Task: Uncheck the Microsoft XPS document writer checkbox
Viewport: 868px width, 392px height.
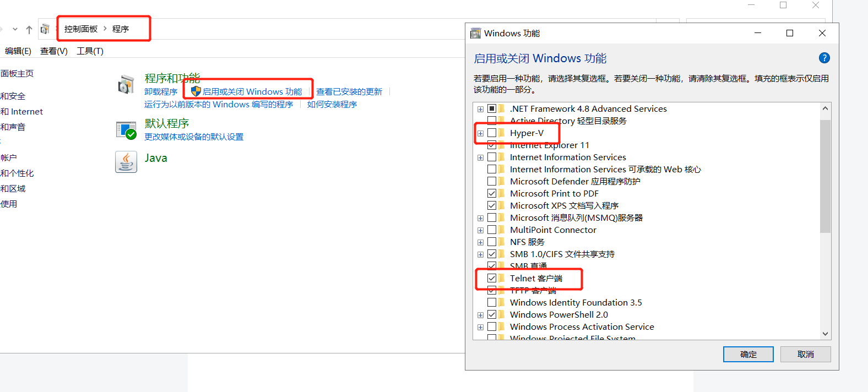Action: point(492,205)
